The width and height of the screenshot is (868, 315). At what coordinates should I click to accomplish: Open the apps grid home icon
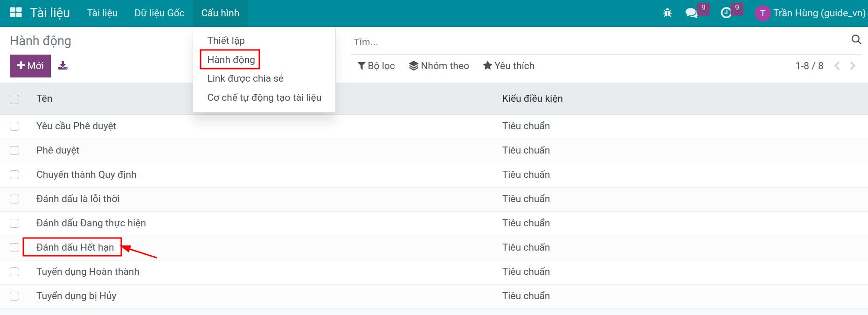click(x=16, y=13)
